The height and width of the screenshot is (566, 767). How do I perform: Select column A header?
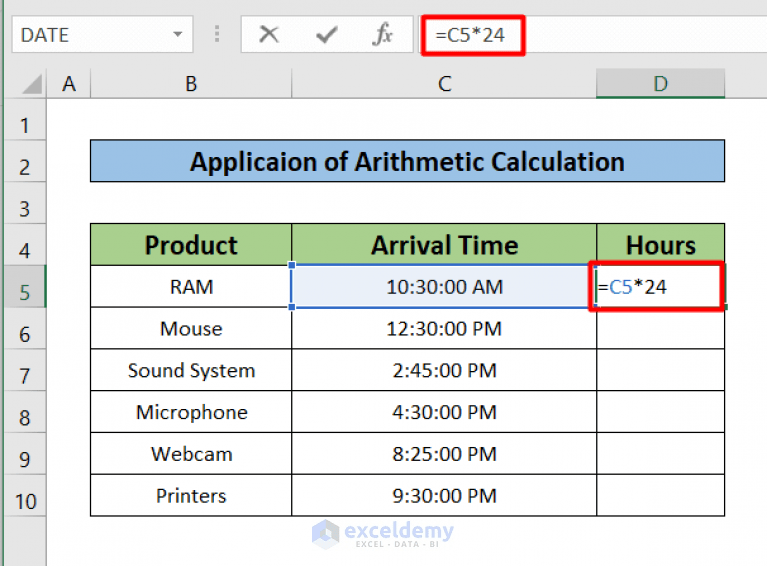[69, 84]
